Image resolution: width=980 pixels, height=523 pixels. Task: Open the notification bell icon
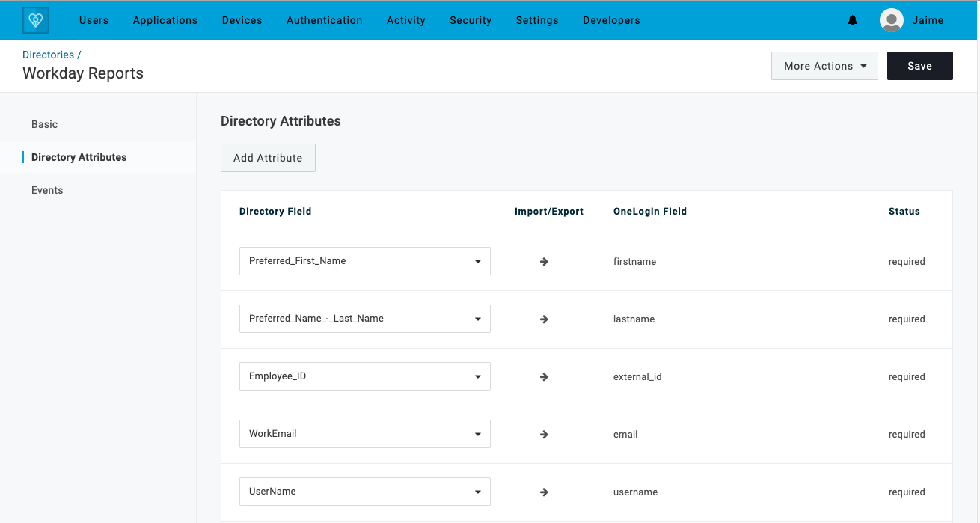[x=853, y=20]
